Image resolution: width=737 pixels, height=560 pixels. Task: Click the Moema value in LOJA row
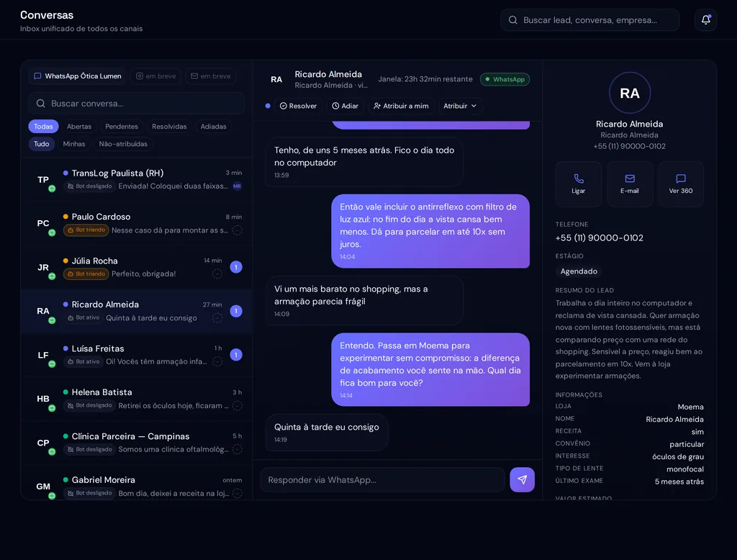(x=690, y=407)
